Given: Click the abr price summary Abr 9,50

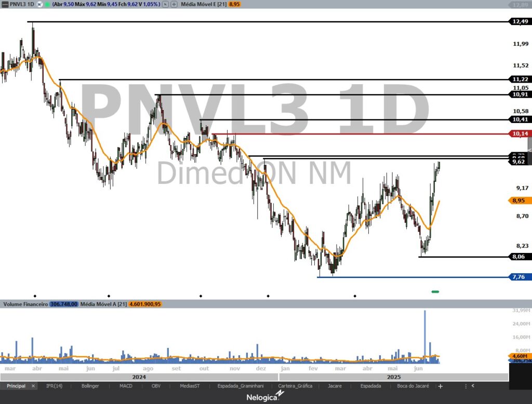Looking at the screenshot, I should point(63,4).
